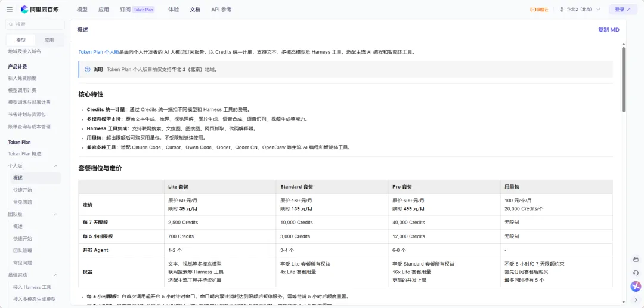
Task: Open 模型调用计费 in sidebar
Action: point(22,90)
